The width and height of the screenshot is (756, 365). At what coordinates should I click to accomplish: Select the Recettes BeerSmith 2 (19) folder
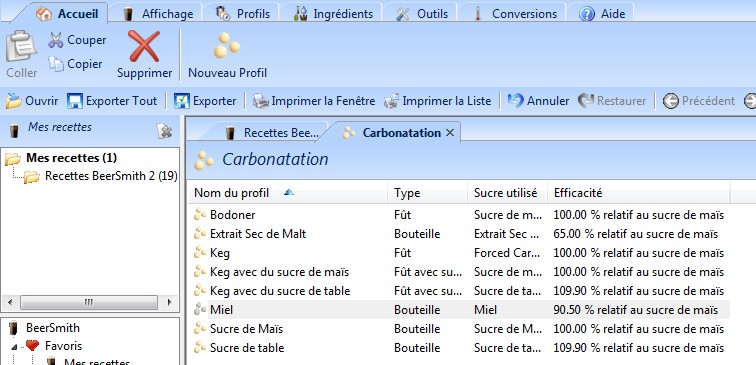click(x=111, y=176)
